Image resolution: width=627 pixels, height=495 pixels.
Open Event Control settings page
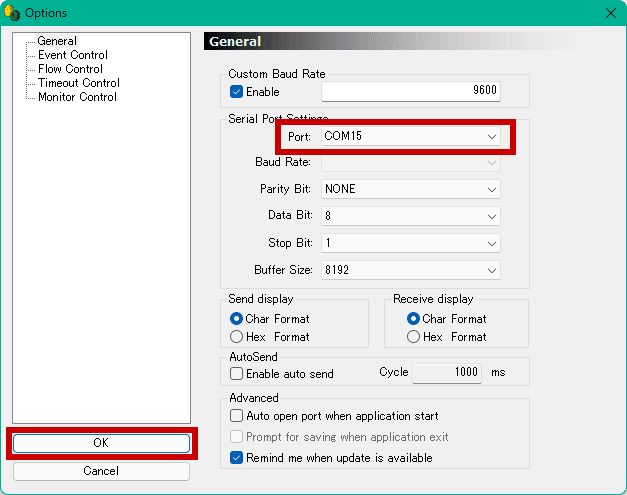pyautogui.click(x=72, y=55)
